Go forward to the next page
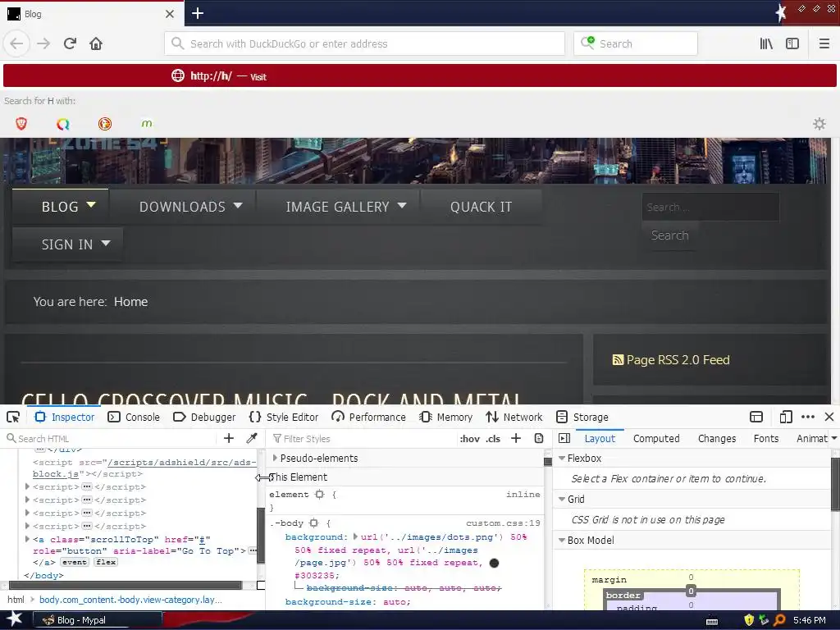 (x=43, y=43)
